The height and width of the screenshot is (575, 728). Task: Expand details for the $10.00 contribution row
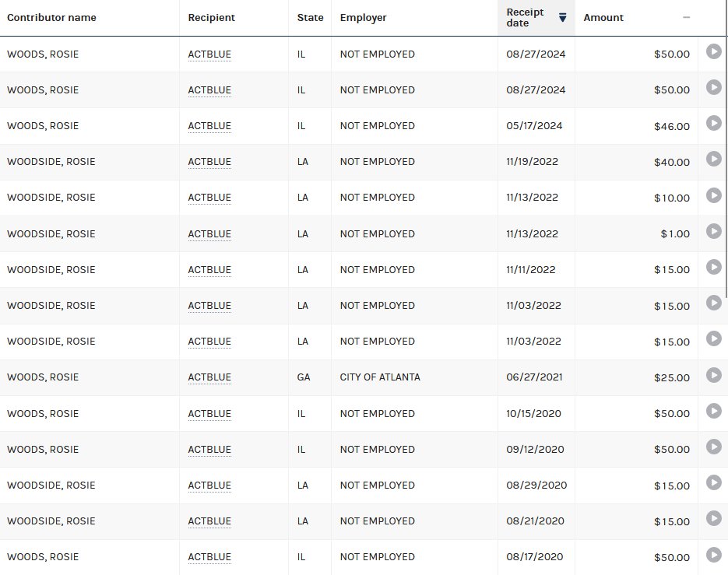[x=714, y=195]
